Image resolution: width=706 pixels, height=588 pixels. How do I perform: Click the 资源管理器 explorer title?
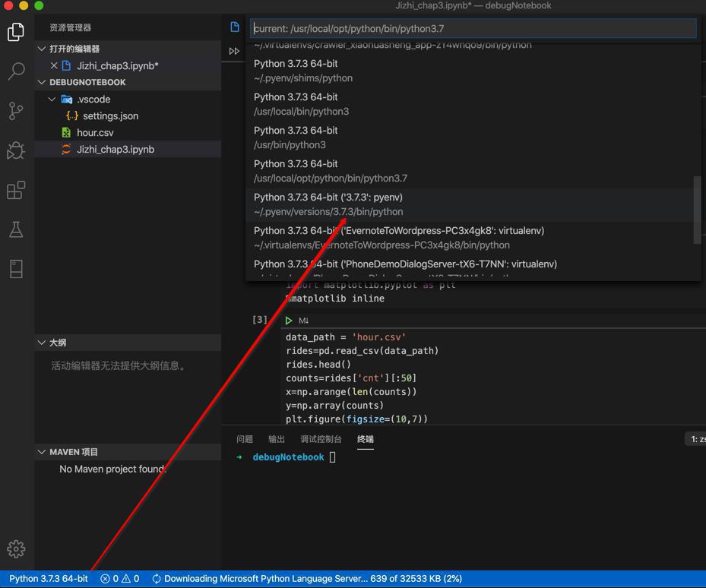(70, 28)
